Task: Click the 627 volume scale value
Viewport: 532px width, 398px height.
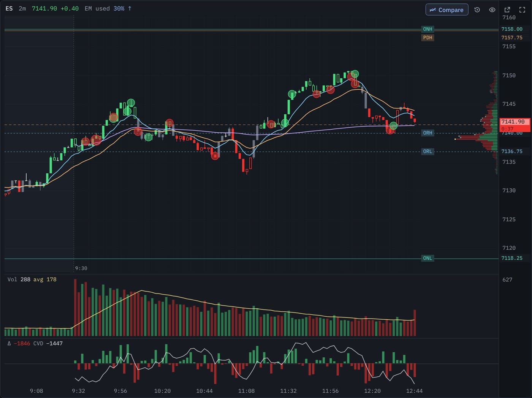Action: [x=507, y=280]
